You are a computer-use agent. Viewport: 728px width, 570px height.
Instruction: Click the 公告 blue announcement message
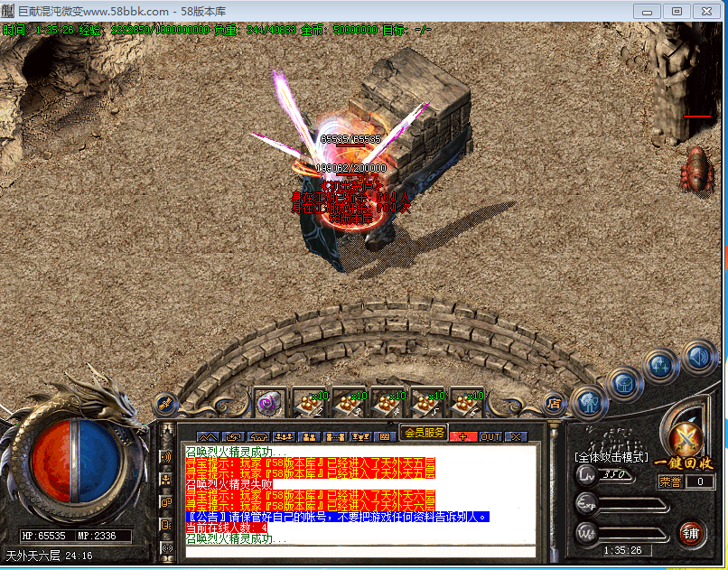(x=338, y=517)
